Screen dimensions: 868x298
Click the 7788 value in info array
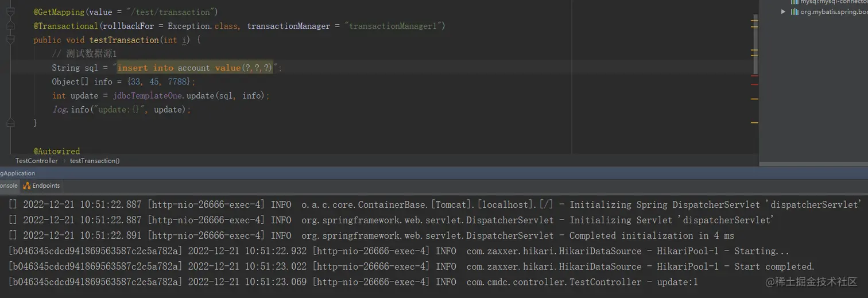[178, 82]
